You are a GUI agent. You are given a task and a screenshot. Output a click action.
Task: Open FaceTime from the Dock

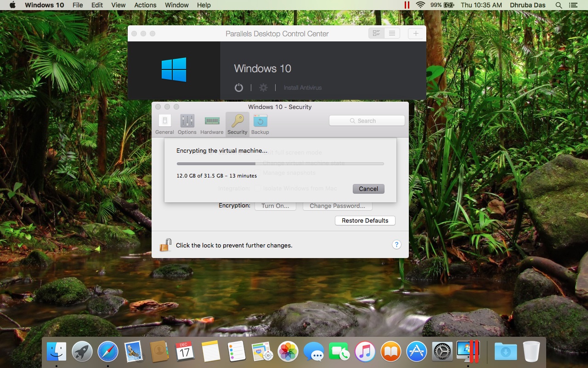(x=339, y=352)
